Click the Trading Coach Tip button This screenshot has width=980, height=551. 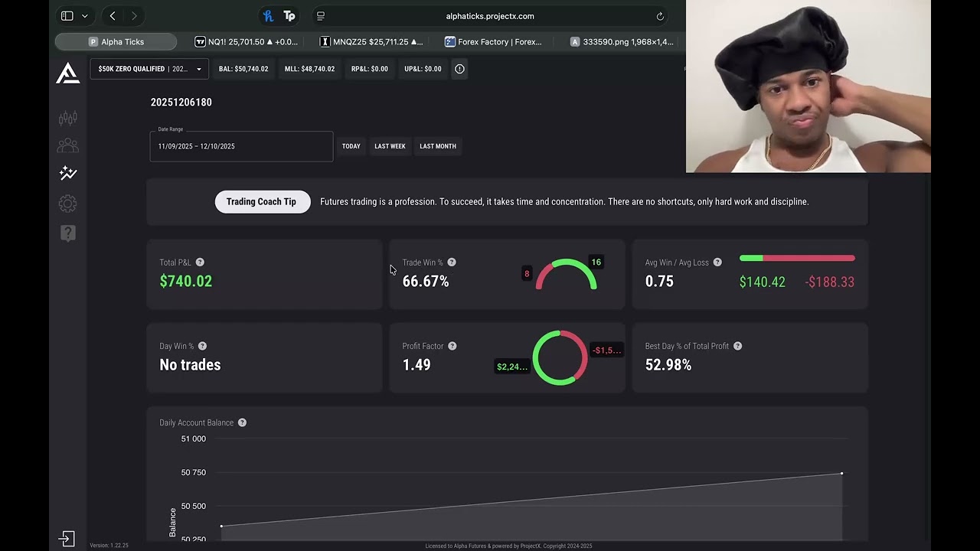261,202
